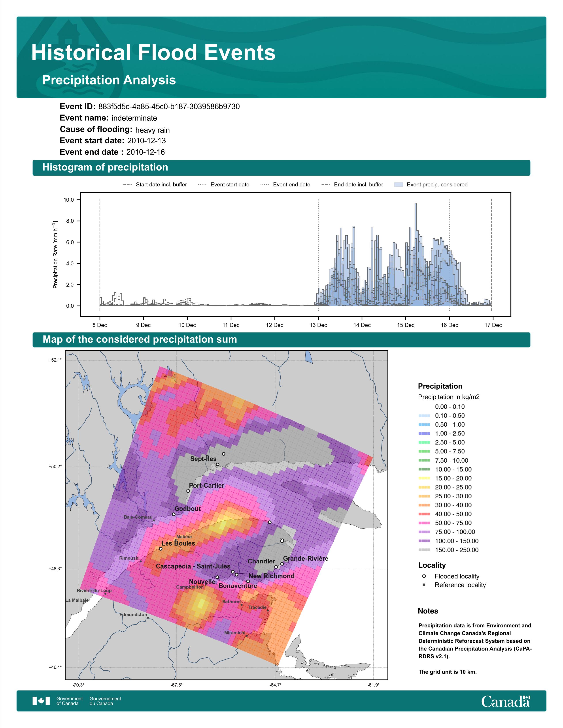The image size is (563, 728).
Task: Click the Bonaventure map label
Action: click(x=238, y=586)
